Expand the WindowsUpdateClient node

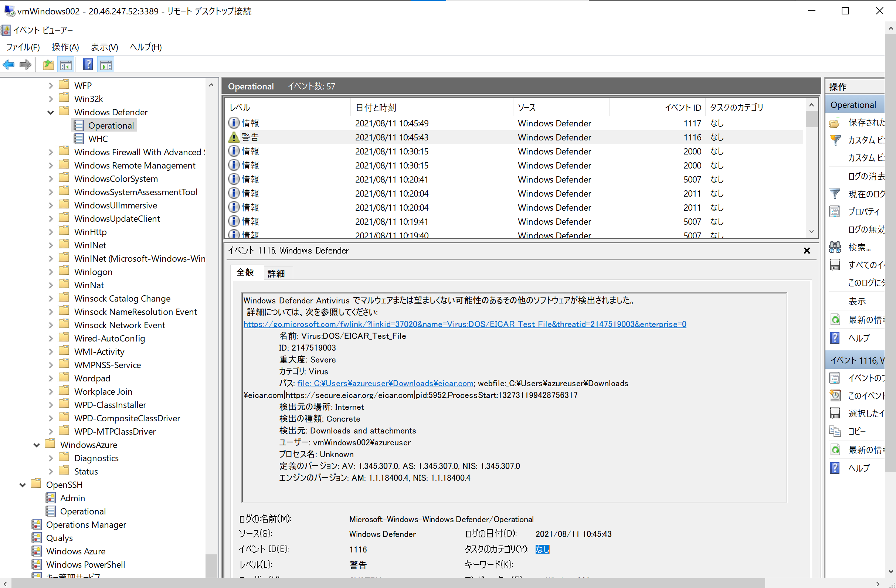(50, 218)
